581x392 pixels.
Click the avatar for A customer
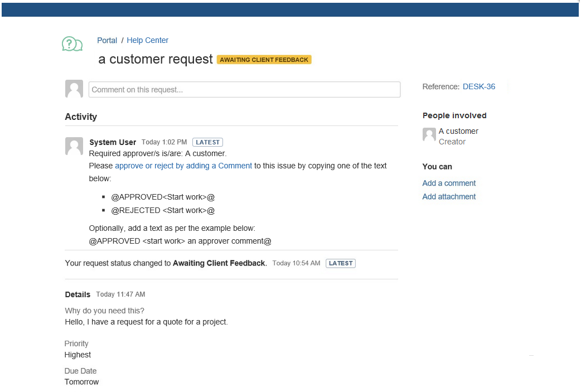click(x=429, y=134)
